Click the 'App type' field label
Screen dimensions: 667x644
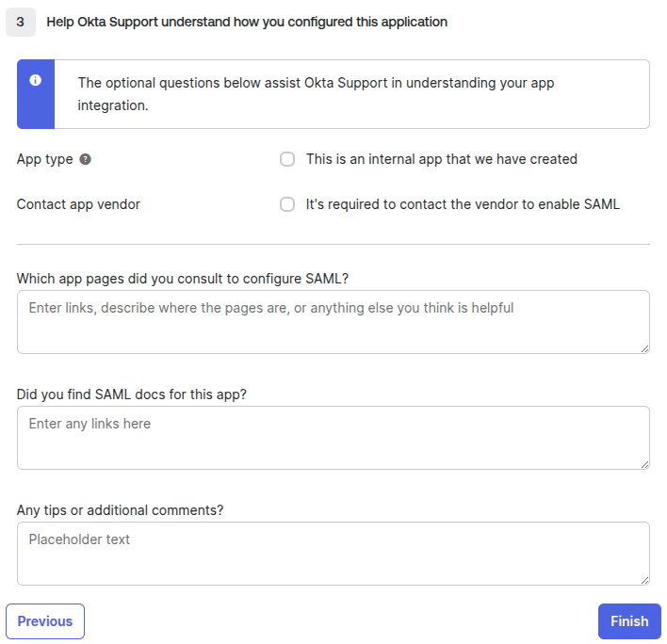pyautogui.click(x=44, y=159)
